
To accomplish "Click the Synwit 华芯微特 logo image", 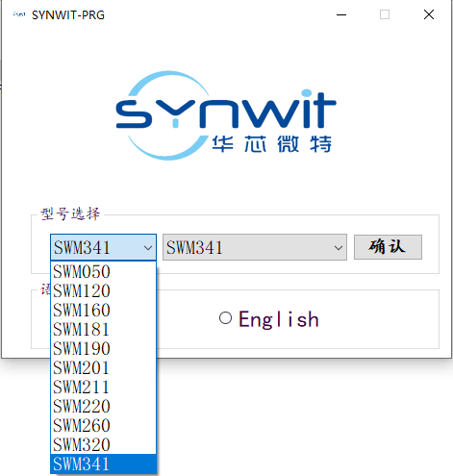I will tap(226, 115).
